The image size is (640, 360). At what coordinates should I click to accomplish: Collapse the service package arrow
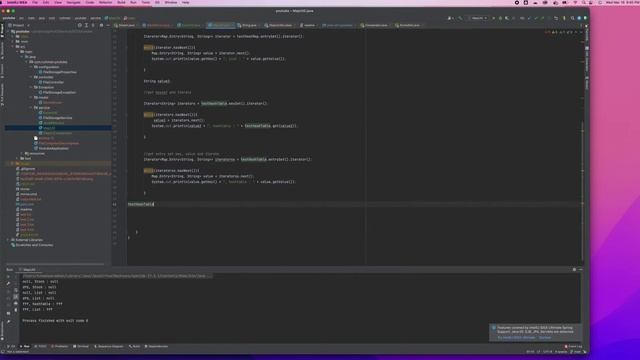coord(31,108)
